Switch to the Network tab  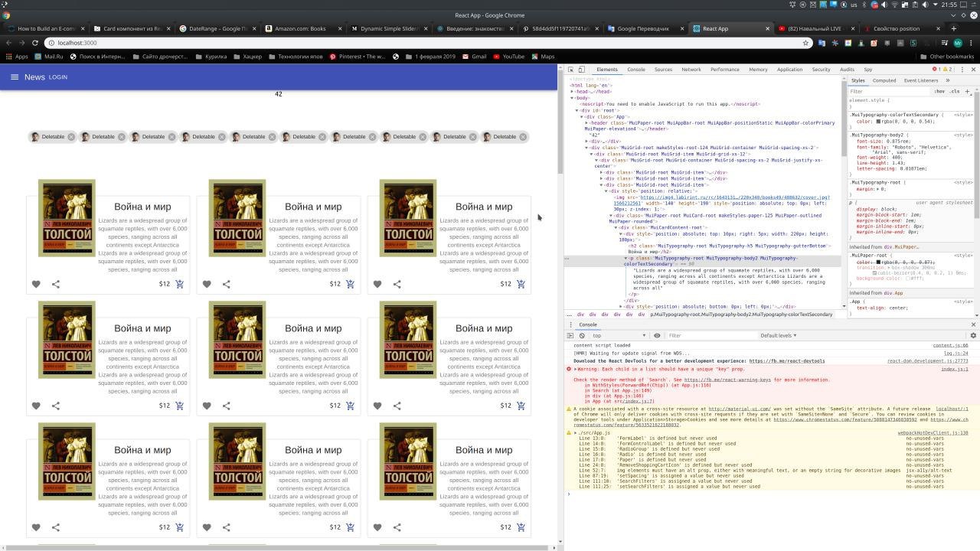[691, 70]
